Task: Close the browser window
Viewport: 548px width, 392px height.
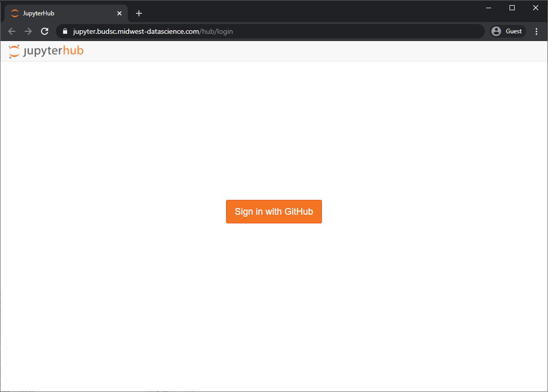Action: [x=535, y=8]
